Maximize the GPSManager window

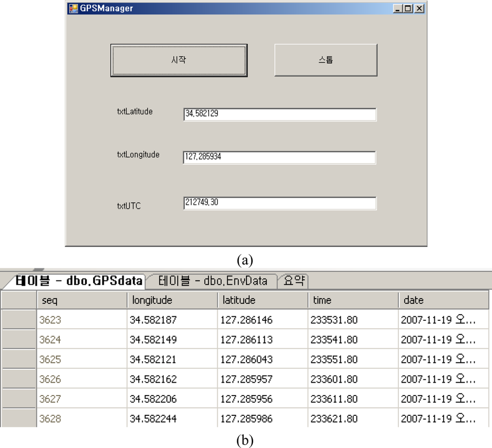tap(408, 9)
